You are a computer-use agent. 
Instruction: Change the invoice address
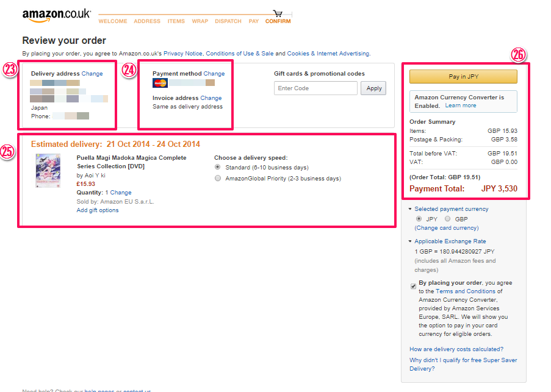click(211, 98)
